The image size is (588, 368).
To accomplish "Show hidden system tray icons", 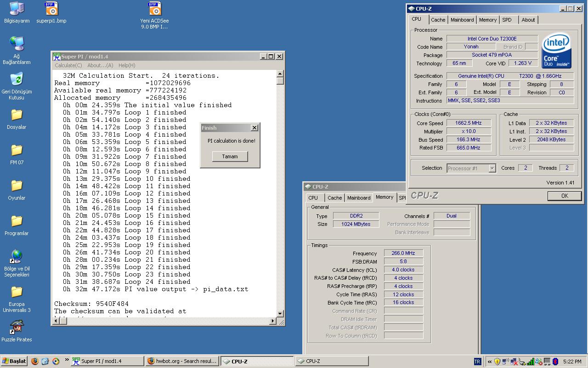I will [490, 362].
